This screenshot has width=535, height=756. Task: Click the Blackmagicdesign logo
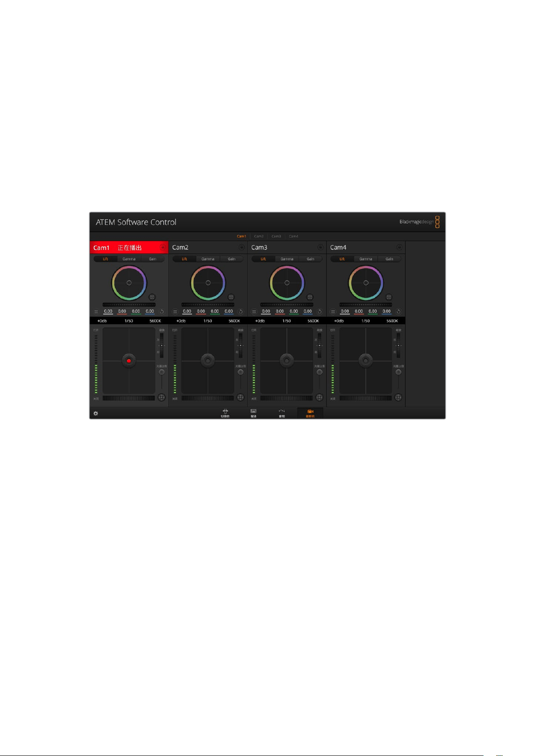point(420,222)
